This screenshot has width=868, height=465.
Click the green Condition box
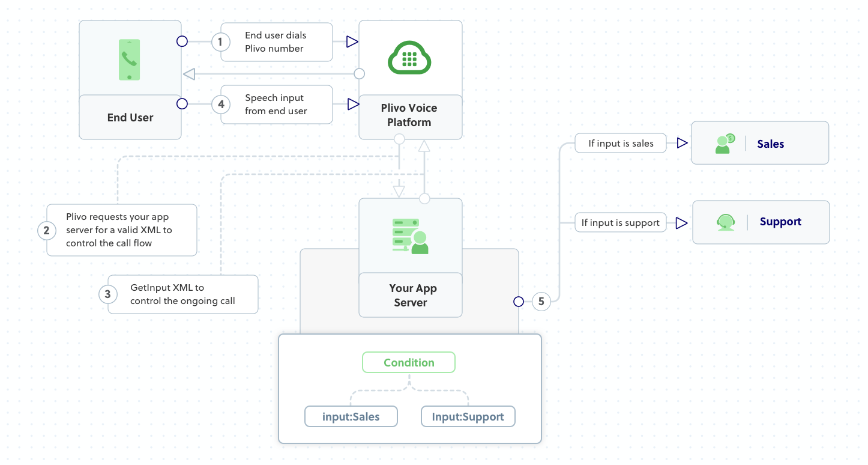click(x=409, y=363)
